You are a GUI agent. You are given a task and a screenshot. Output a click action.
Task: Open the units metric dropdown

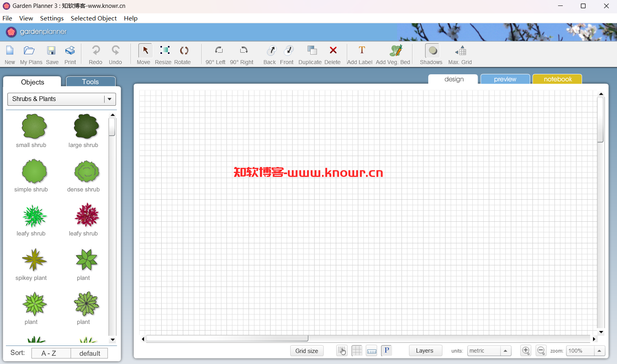[x=489, y=351]
